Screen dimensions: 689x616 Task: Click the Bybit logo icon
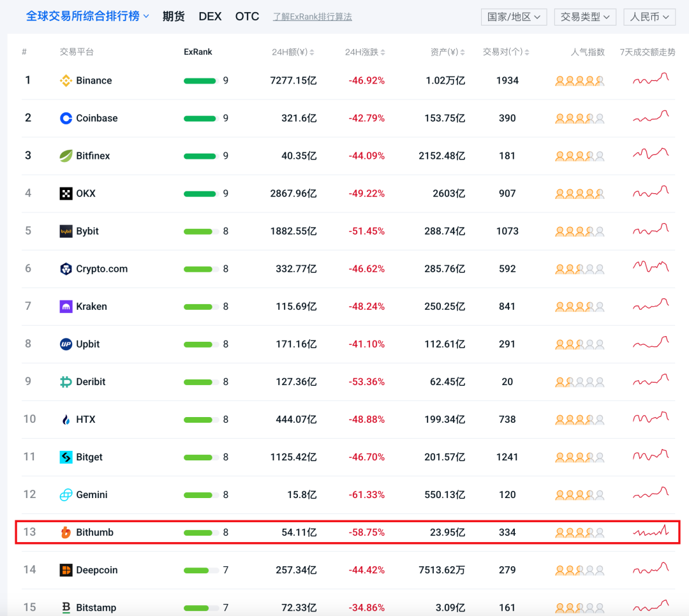coord(66,231)
